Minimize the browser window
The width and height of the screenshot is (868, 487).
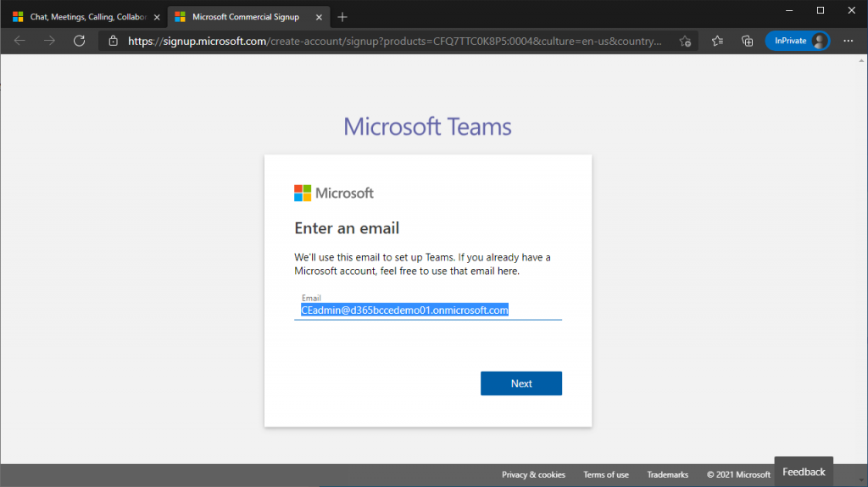coord(789,10)
